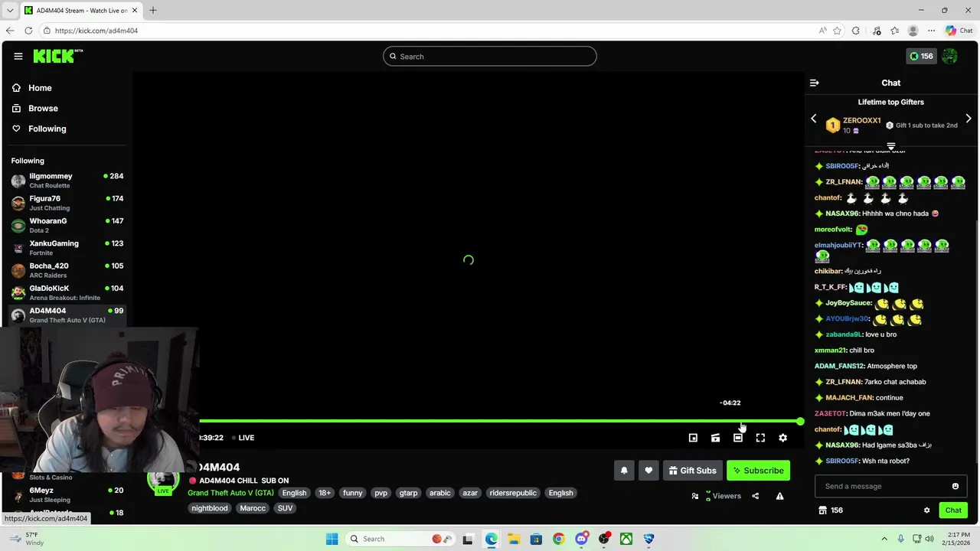Reload the browser page
The image size is (980, 551).
[x=28, y=31]
